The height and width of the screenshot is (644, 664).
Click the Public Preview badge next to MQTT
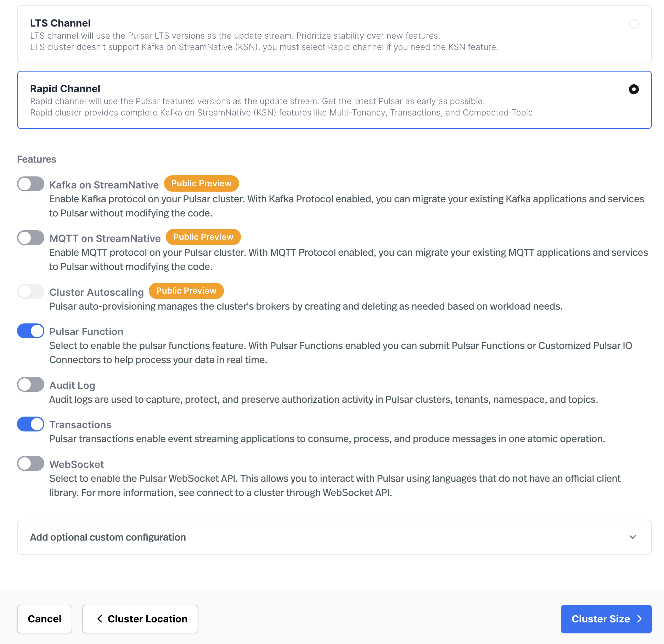(203, 237)
